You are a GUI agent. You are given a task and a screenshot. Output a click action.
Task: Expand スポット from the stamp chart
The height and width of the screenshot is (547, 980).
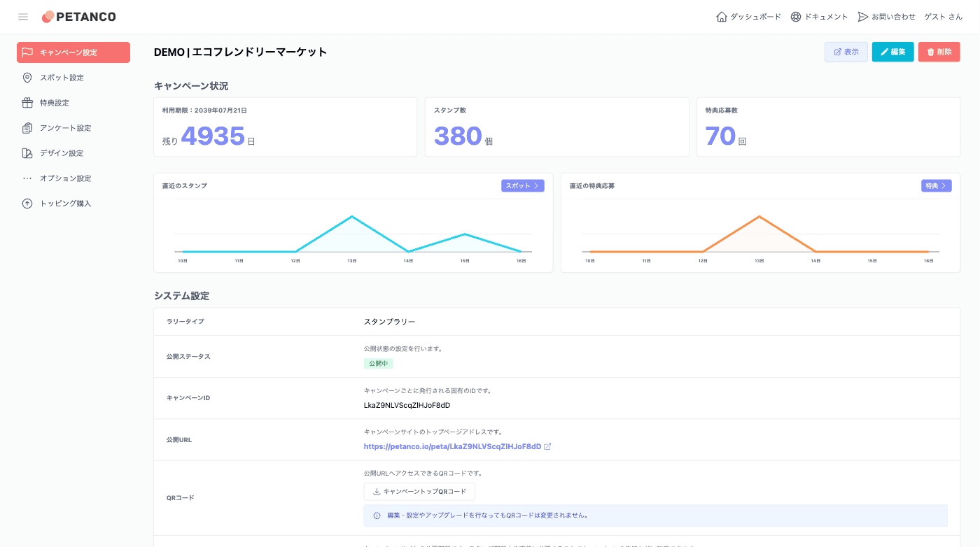pyautogui.click(x=522, y=186)
